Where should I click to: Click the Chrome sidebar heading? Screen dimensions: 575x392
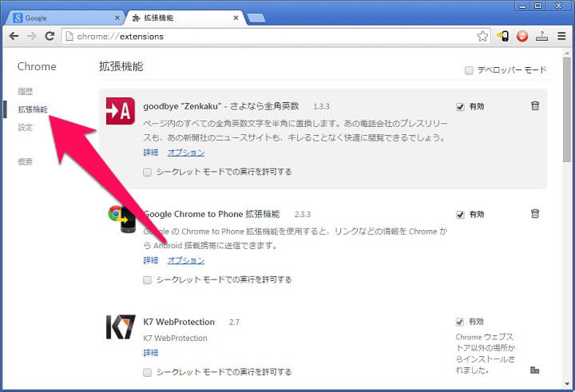[37, 66]
